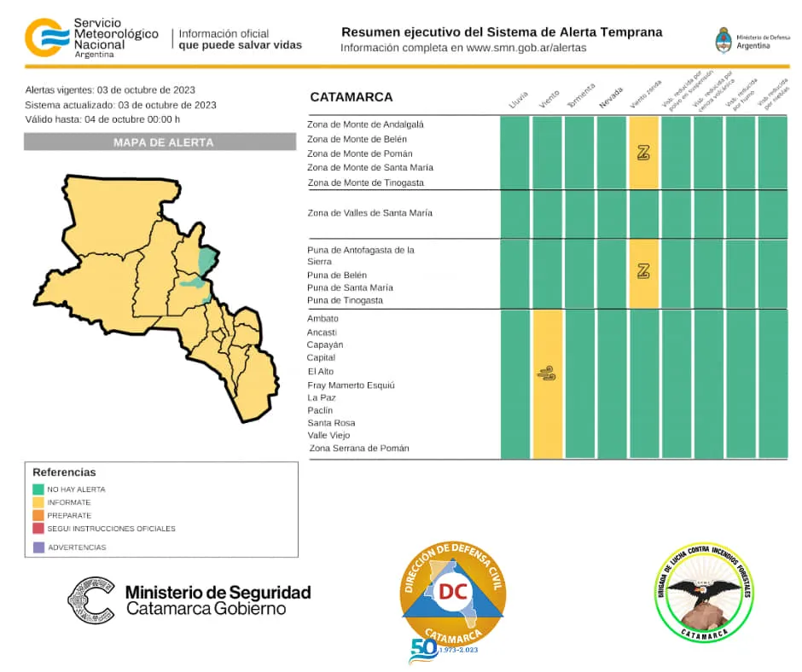This screenshot has width=802, height=672.
Task: Click the 'Paclín' row
Action: [320, 410]
